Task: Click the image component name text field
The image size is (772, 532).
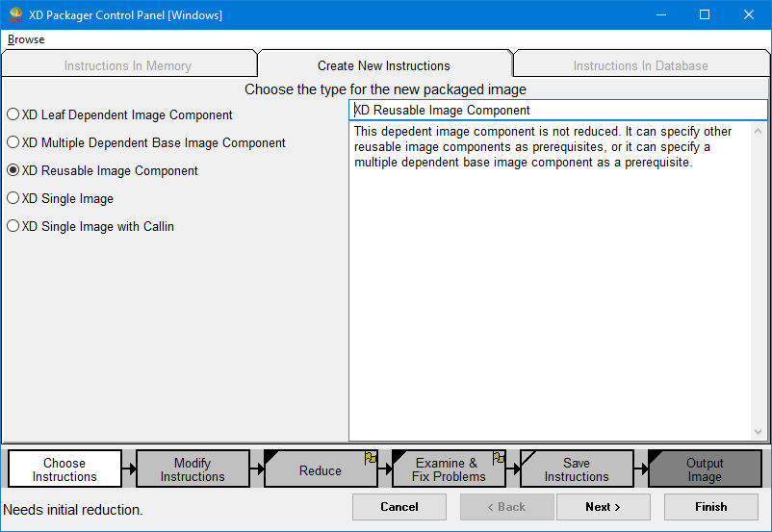Action: point(558,110)
